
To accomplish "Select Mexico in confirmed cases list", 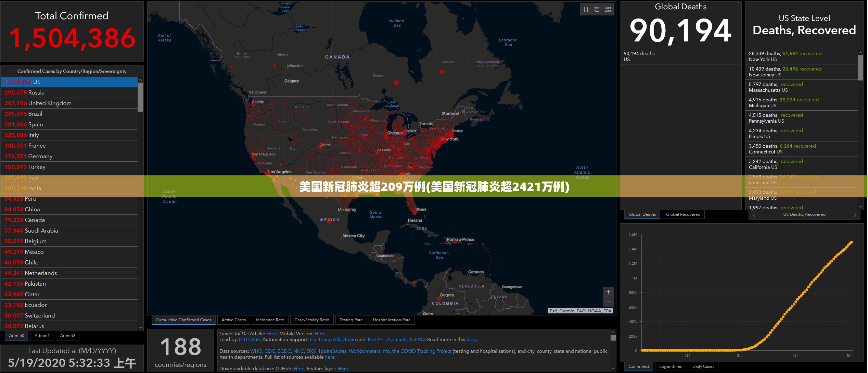I will (x=69, y=252).
